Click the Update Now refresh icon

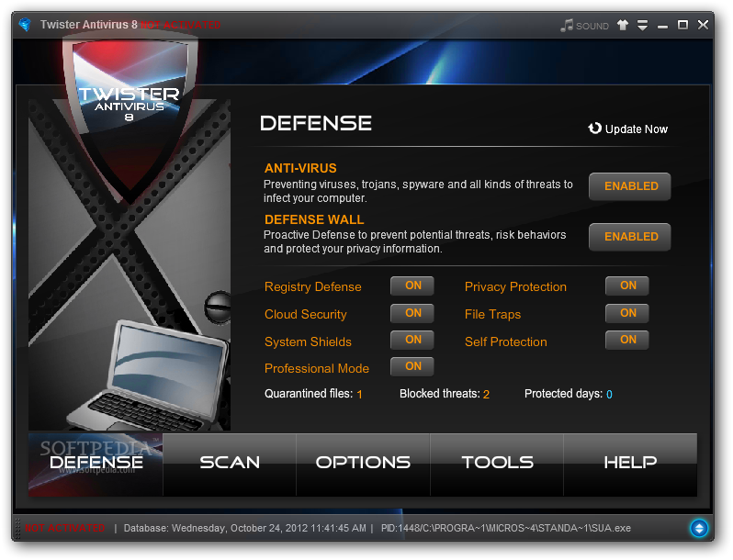pos(594,128)
